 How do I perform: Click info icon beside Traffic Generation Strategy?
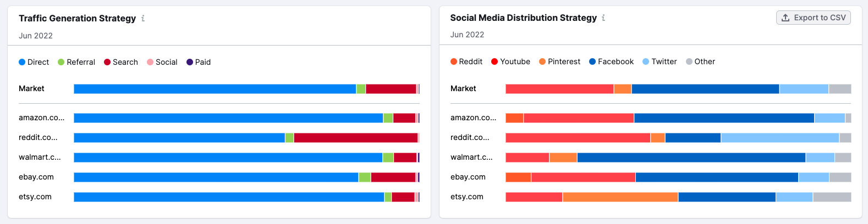(143, 18)
